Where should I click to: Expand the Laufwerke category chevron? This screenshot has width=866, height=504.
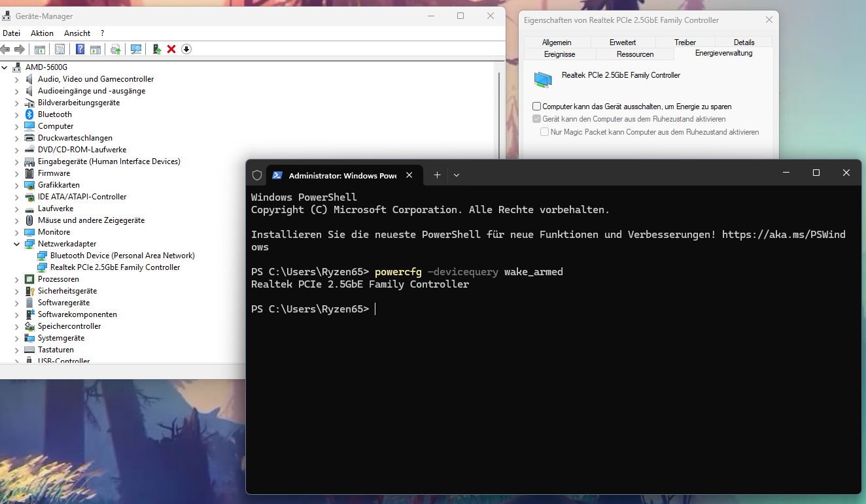pos(17,209)
